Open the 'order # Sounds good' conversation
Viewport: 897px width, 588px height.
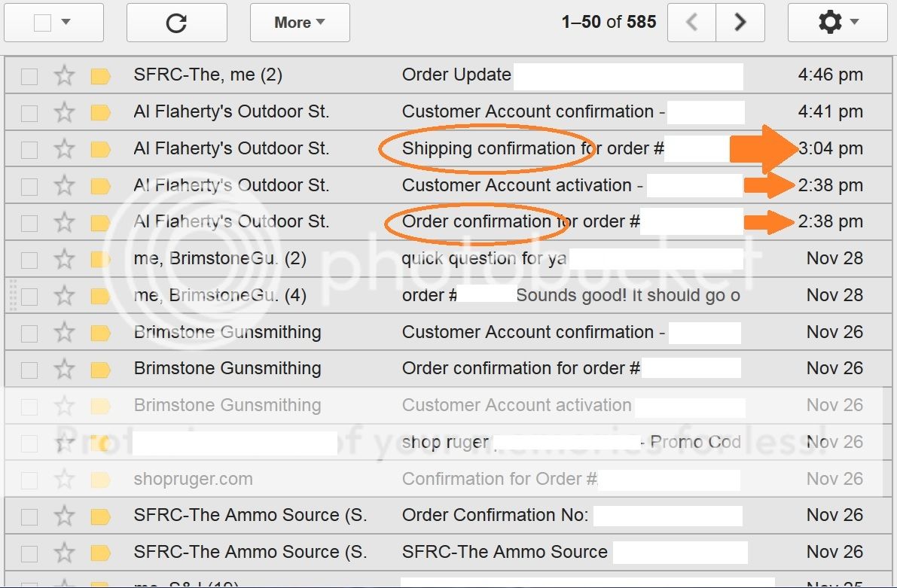[571, 295]
